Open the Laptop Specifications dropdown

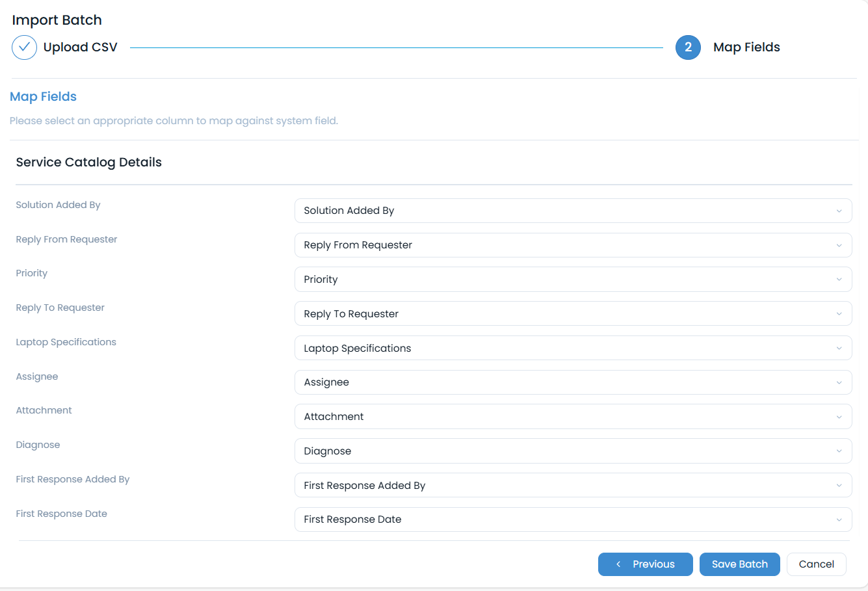(x=572, y=348)
